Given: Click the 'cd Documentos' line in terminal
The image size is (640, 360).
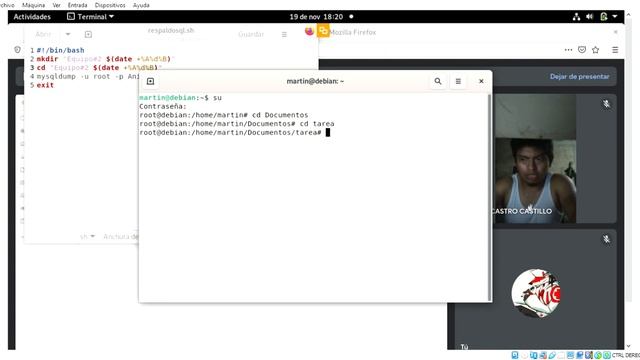Looking at the screenshot, I should coord(224,115).
